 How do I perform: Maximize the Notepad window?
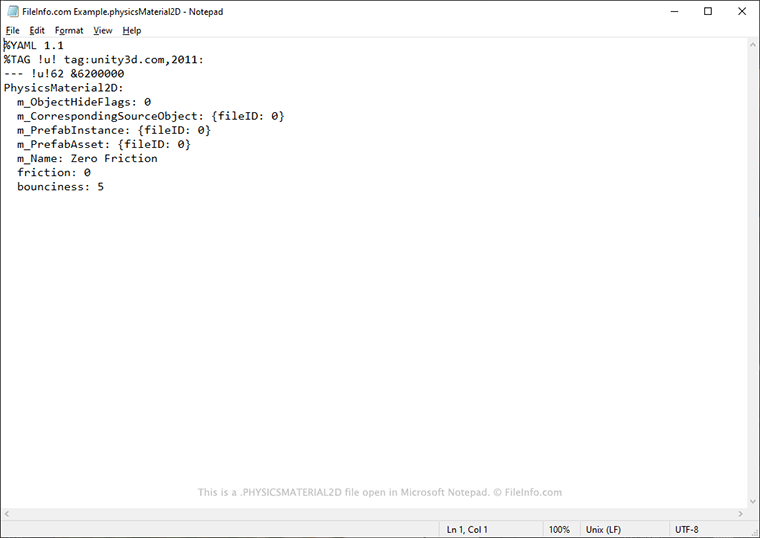pyautogui.click(x=707, y=11)
